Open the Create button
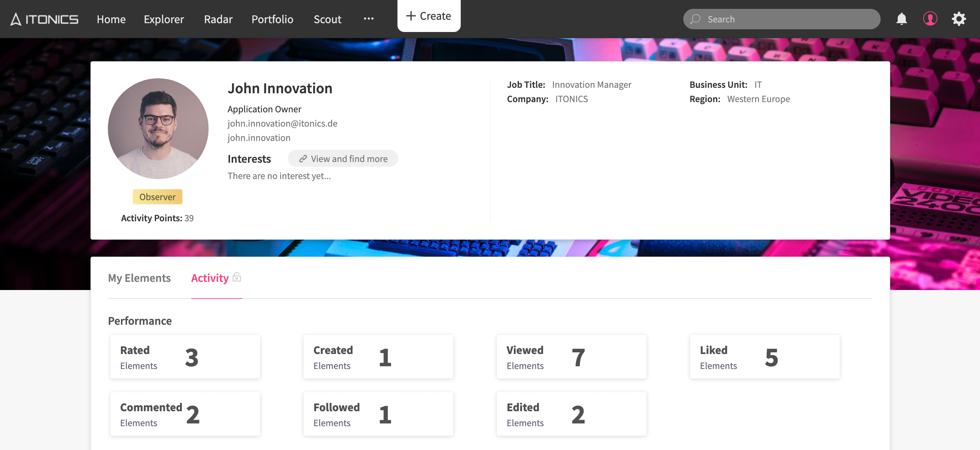The height and width of the screenshot is (450, 980). pyautogui.click(x=429, y=16)
